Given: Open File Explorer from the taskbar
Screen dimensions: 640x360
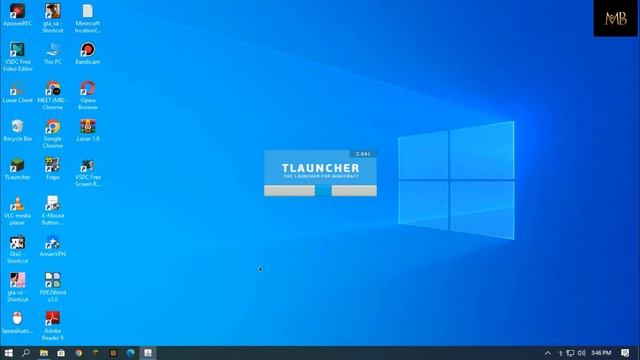Looking at the screenshot, I should (x=44, y=353).
